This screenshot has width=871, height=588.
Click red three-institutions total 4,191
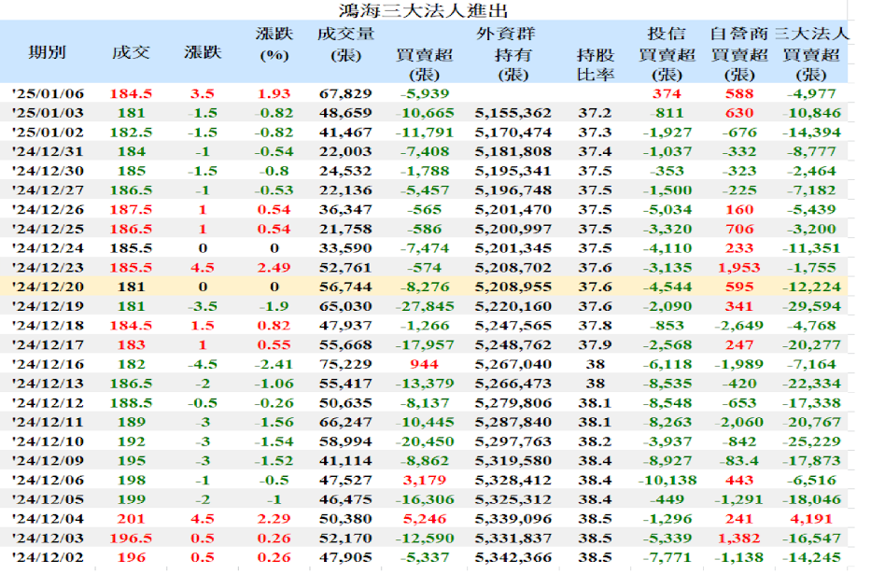[811, 519]
